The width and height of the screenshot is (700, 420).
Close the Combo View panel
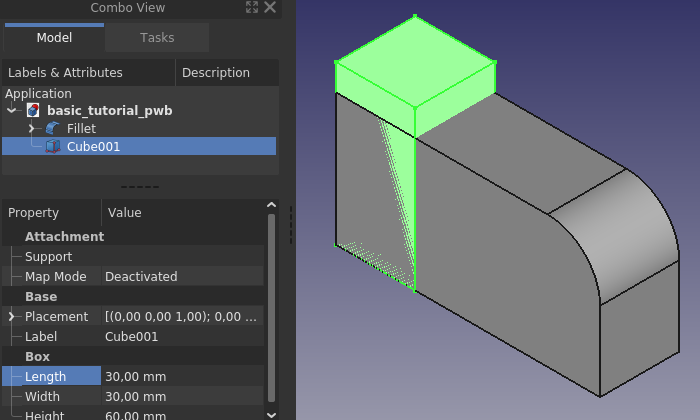(270, 7)
